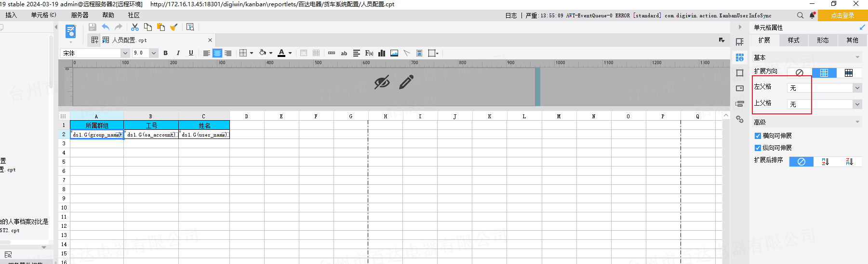The height and width of the screenshot is (264, 868).
Task: Redo the last undone action
Action: [119, 27]
